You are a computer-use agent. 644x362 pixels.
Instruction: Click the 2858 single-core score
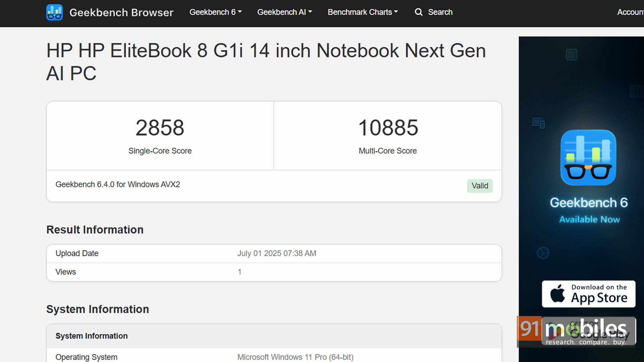(x=160, y=128)
